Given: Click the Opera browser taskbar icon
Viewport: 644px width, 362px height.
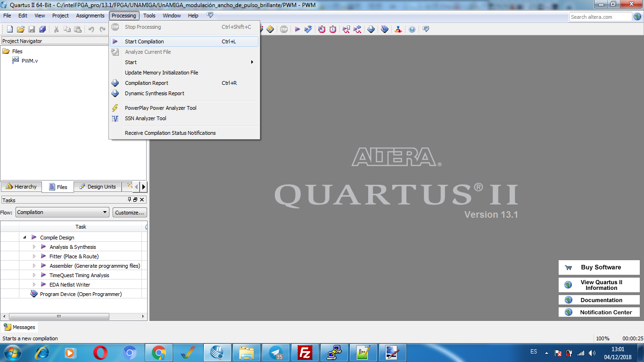Looking at the screenshot, I should point(100,353).
